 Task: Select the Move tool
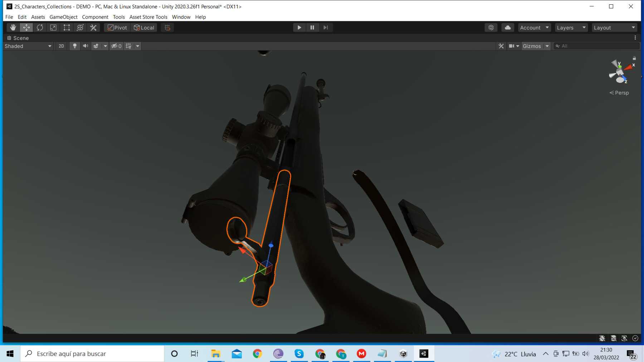click(26, 28)
